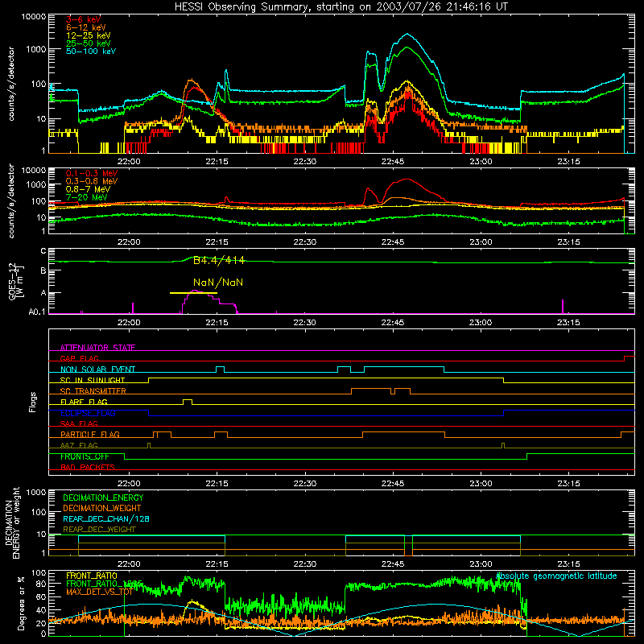Select the HESSI Observing Summary title text
644x644 pixels.
[x=341, y=7]
